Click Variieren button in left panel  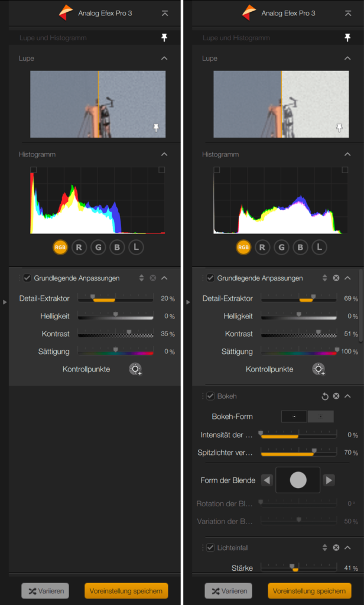click(x=45, y=591)
